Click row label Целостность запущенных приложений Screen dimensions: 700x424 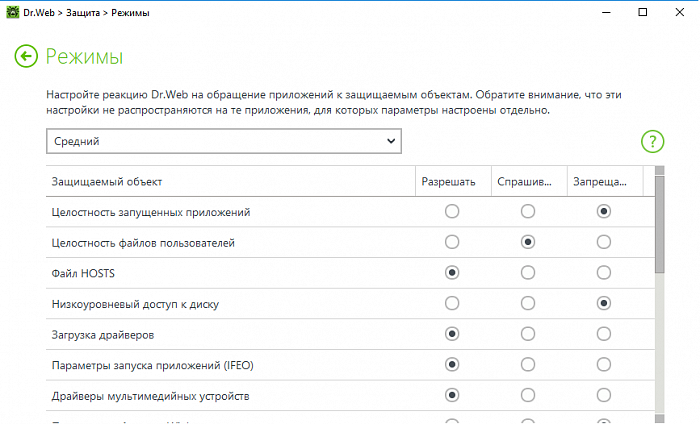[x=151, y=212]
